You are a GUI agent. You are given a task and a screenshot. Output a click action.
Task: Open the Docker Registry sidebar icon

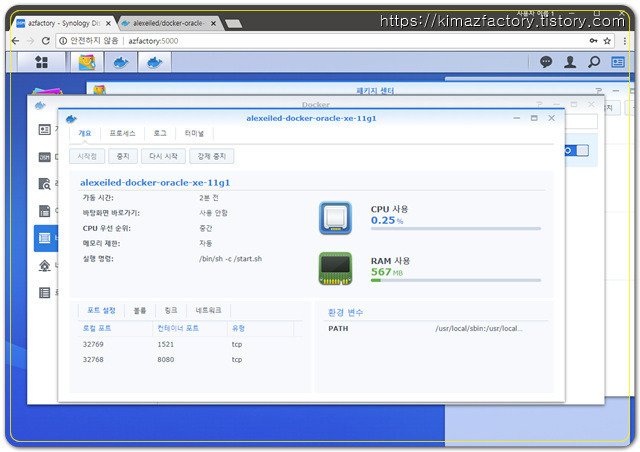(44, 184)
